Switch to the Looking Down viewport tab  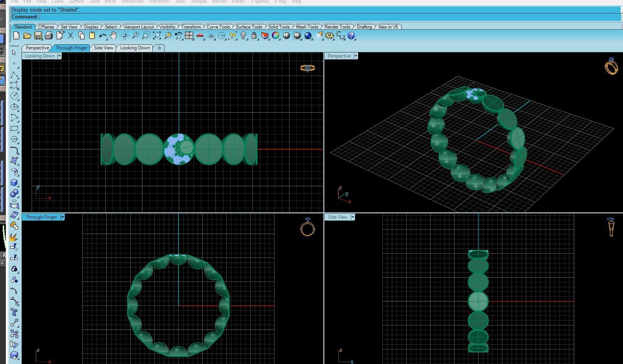coord(135,48)
